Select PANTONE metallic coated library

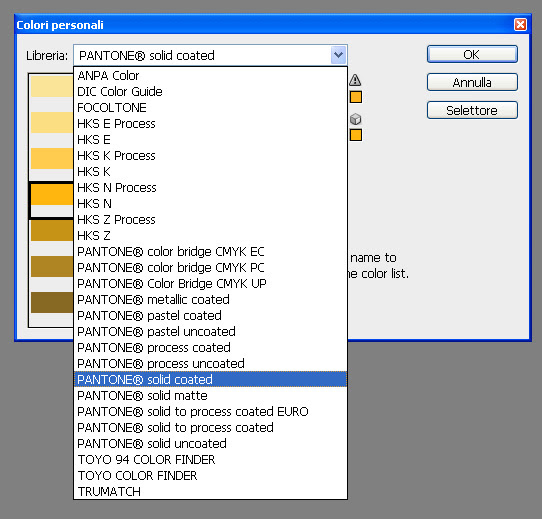tap(210, 299)
